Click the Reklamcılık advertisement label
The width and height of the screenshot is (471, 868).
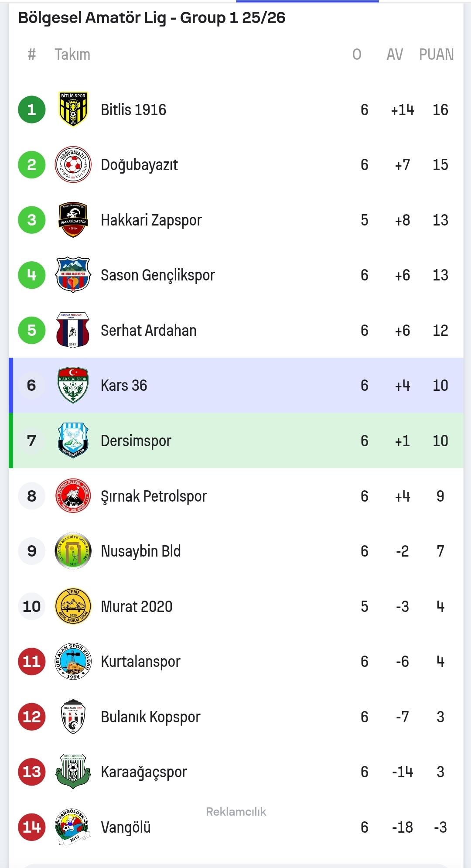tap(236, 812)
